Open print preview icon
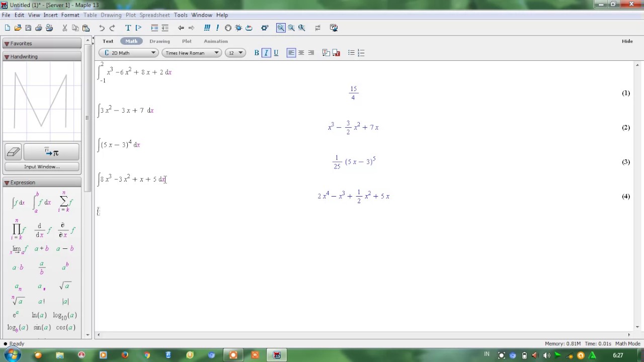 click(49, 28)
